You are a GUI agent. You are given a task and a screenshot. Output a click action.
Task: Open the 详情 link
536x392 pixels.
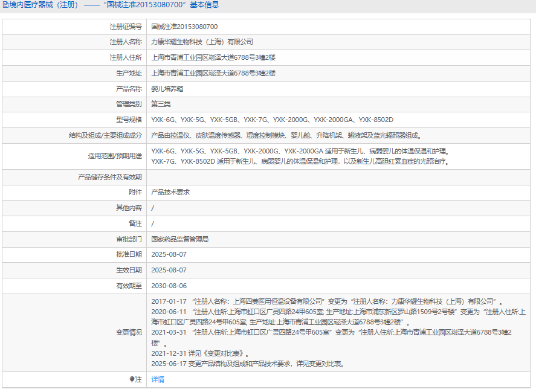158,380
